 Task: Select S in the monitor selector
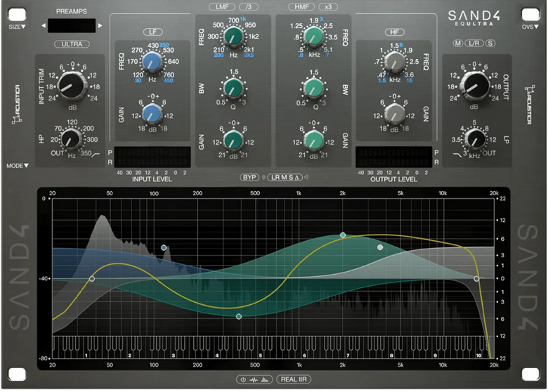[291, 178]
